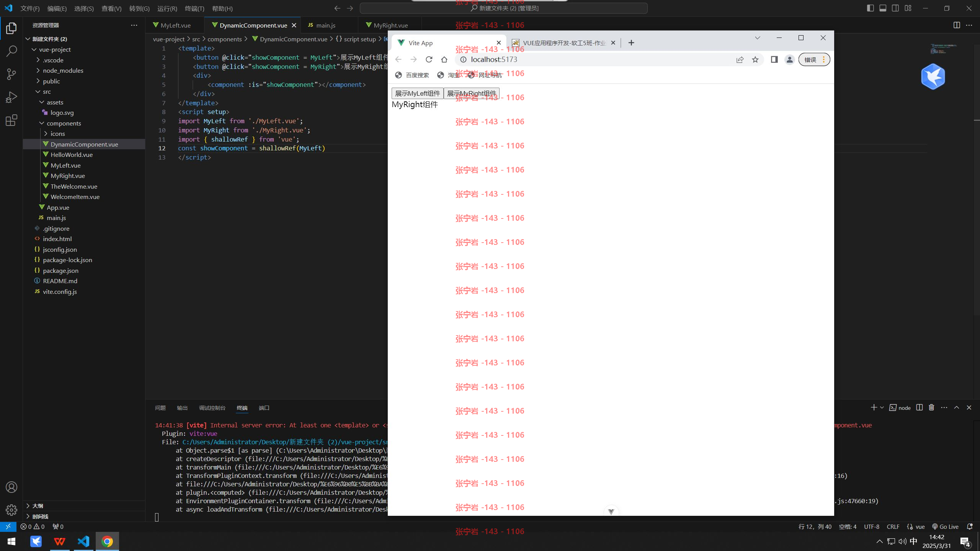Open Run and Debug view

pos(11,97)
